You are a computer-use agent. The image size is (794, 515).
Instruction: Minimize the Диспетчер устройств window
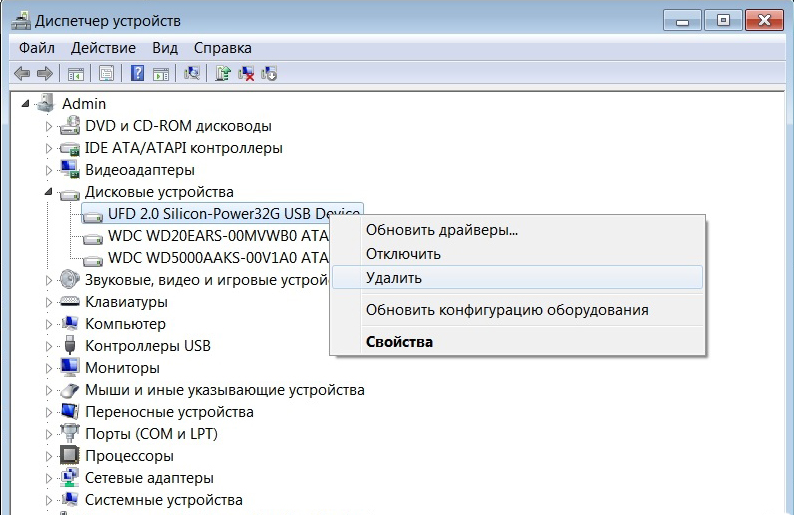[x=682, y=21]
